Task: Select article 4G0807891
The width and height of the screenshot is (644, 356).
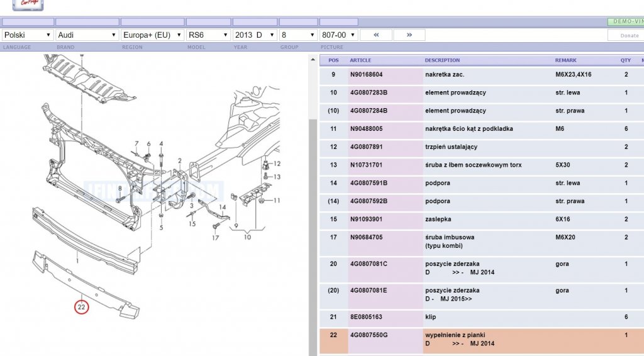Action: pyautogui.click(x=366, y=147)
